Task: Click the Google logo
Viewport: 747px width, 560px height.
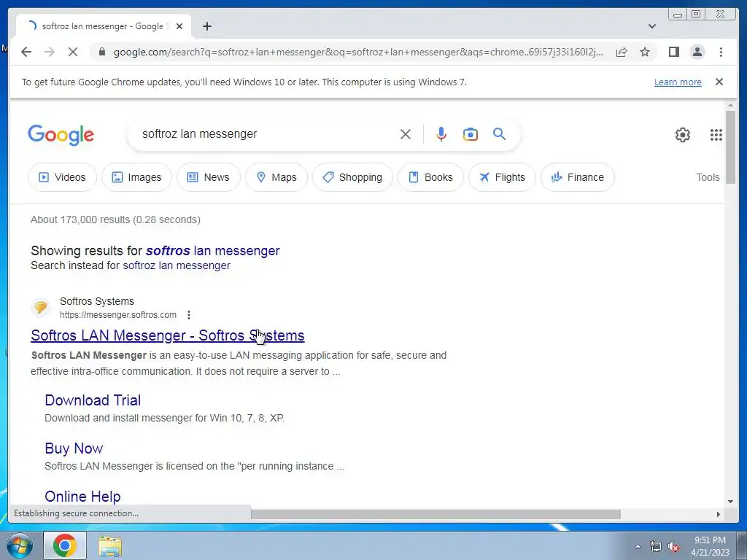Action: tap(61, 135)
